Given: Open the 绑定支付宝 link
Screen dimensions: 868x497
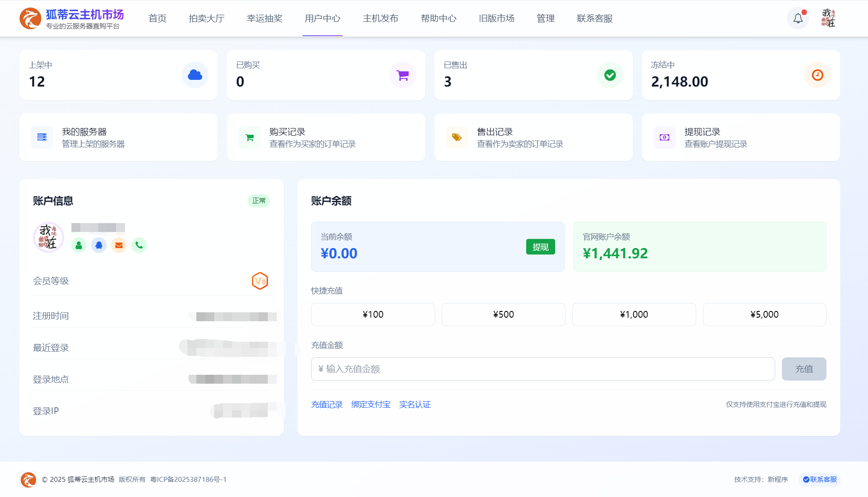Looking at the screenshot, I should pyautogui.click(x=370, y=405).
